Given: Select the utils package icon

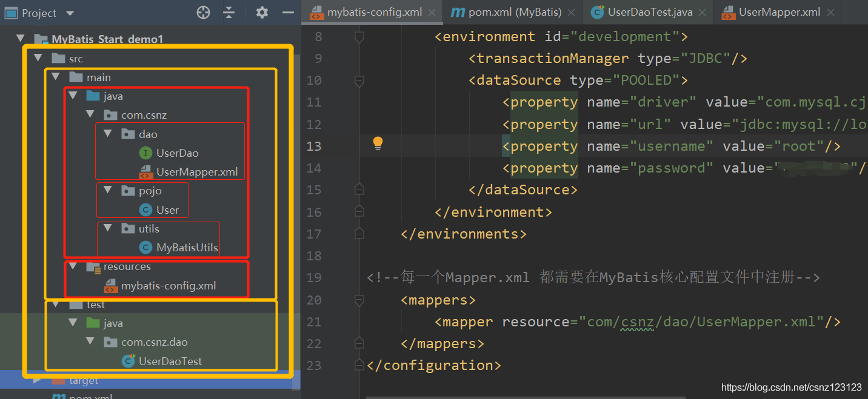Looking at the screenshot, I should pyautogui.click(x=128, y=228).
